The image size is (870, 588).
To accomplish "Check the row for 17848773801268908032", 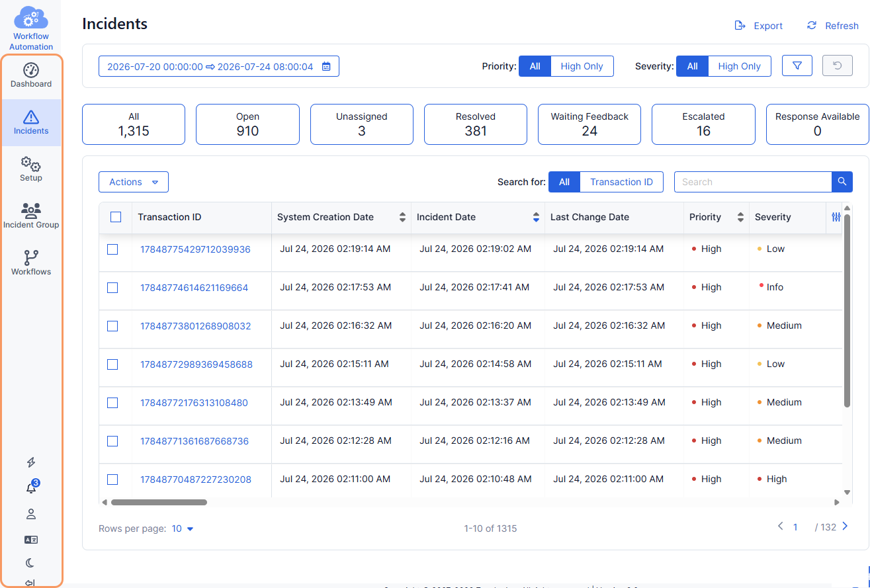I will [x=112, y=326].
